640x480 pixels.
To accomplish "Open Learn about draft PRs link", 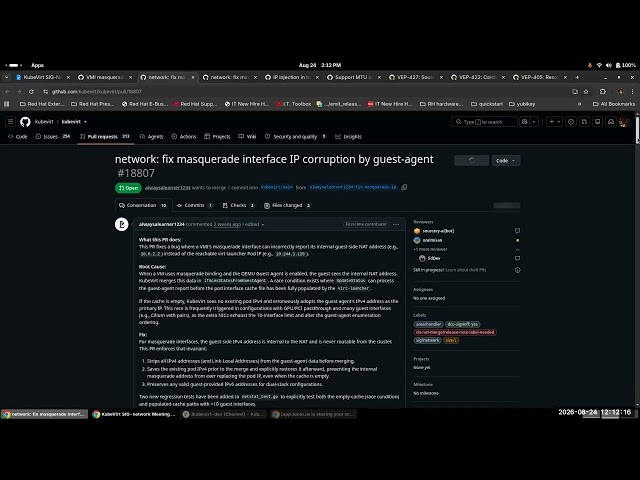I will click(466, 270).
